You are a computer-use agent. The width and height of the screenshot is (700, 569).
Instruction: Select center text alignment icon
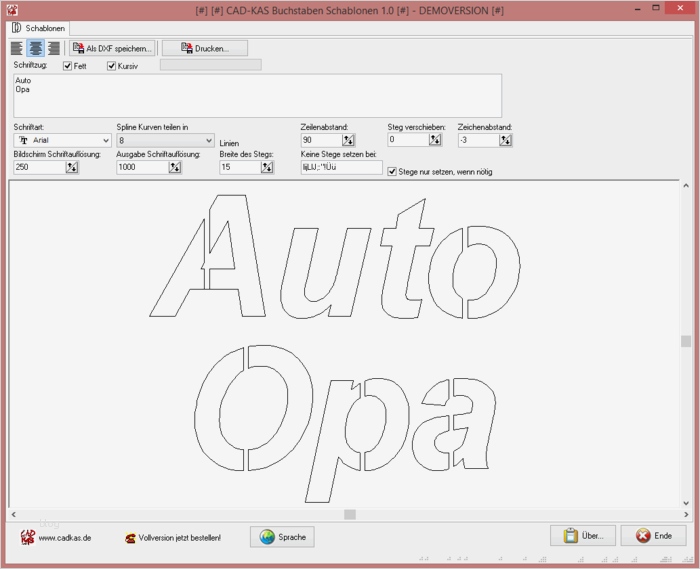tap(35, 48)
